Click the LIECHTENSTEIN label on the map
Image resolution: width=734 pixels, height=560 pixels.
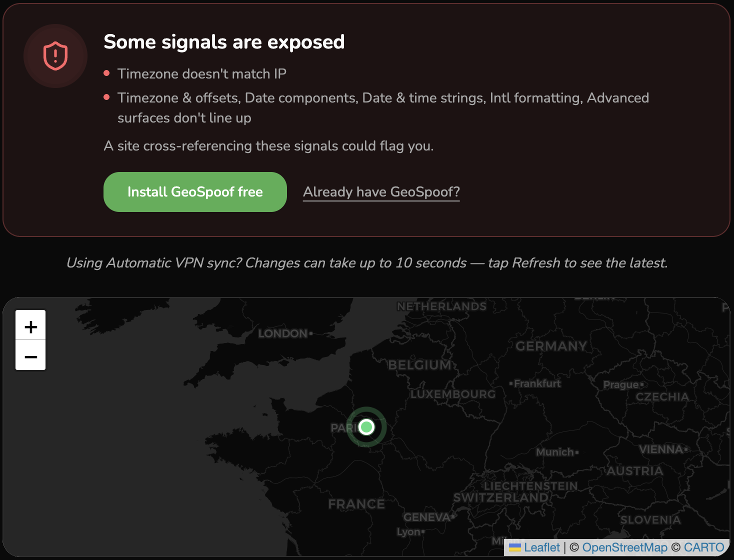(531, 486)
